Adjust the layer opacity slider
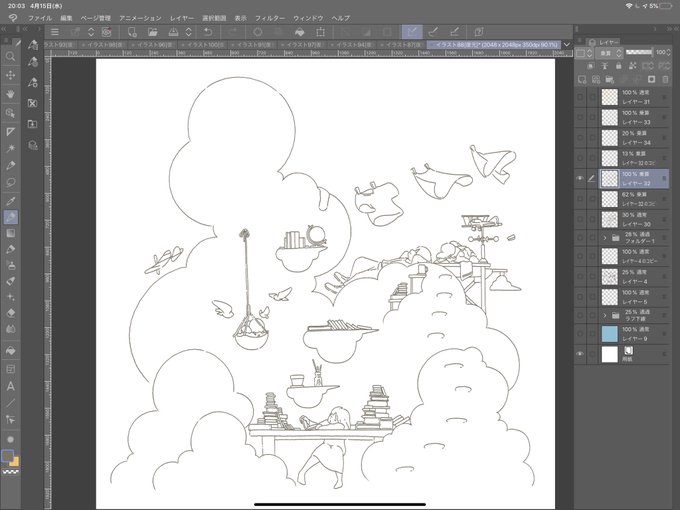 (x=640, y=52)
